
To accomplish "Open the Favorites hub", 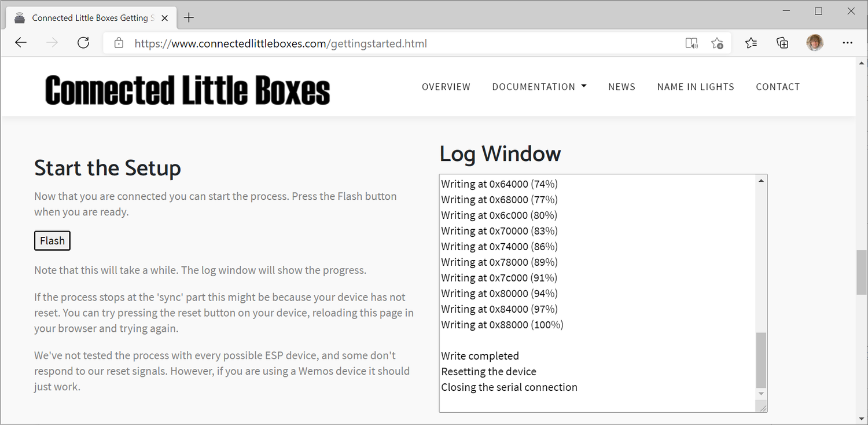I will pyautogui.click(x=751, y=43).
